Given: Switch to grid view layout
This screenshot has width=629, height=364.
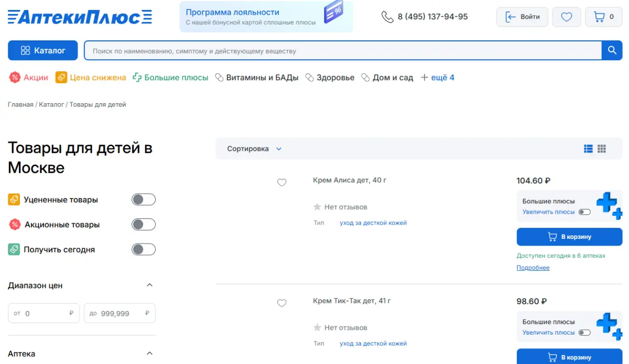Looking at the screenshot, I should 602,149.
